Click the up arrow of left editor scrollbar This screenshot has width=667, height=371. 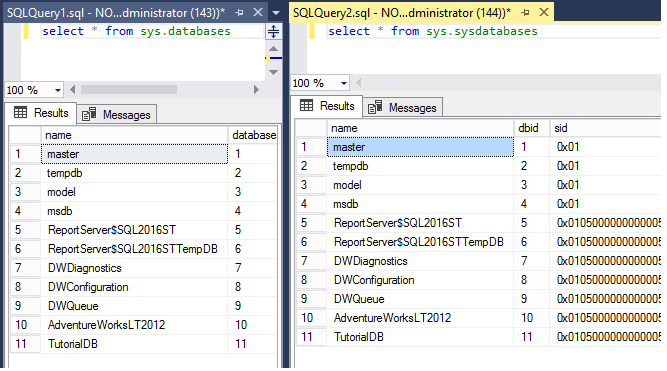274,49
